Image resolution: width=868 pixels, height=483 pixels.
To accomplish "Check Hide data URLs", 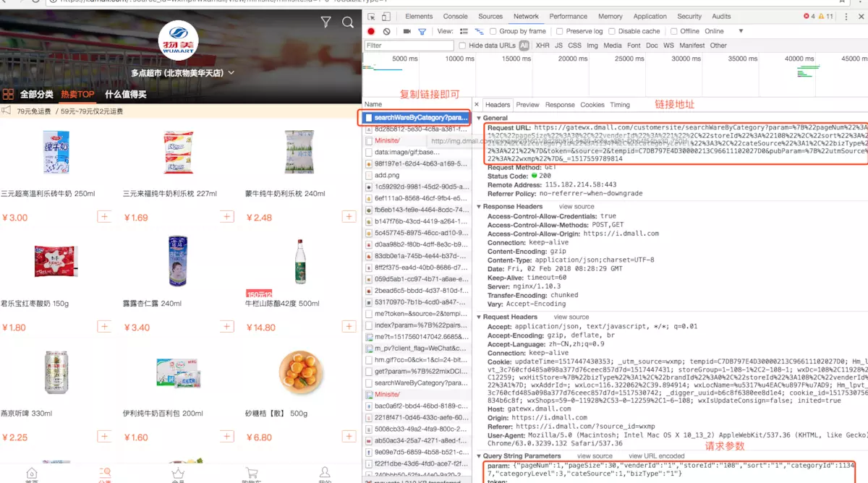I will click(x=462, y=45).
